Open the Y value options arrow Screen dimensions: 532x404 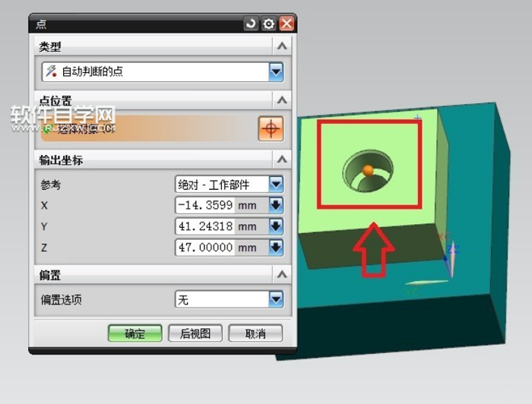click(x=276, y=226)
